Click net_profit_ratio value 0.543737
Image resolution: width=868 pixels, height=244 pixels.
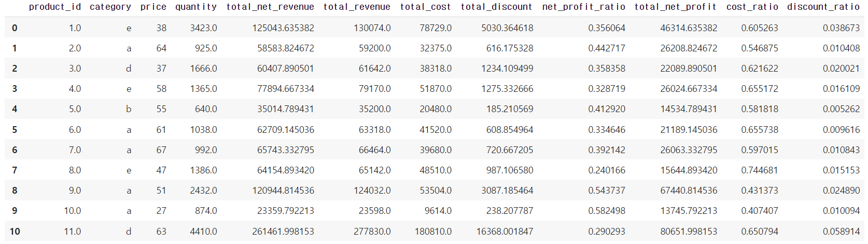pos(607,191)
